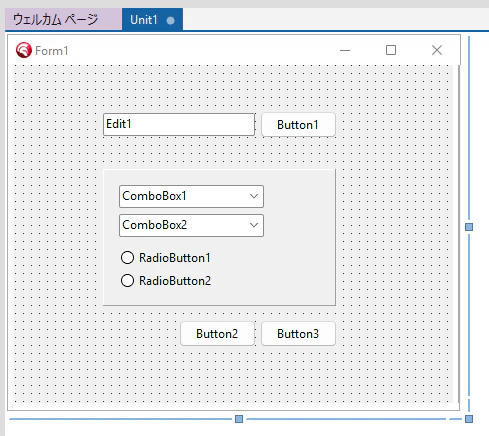Select the Unit1 tab
The height and width of the screenshot is (436, 489).
[x=152, y=20]
